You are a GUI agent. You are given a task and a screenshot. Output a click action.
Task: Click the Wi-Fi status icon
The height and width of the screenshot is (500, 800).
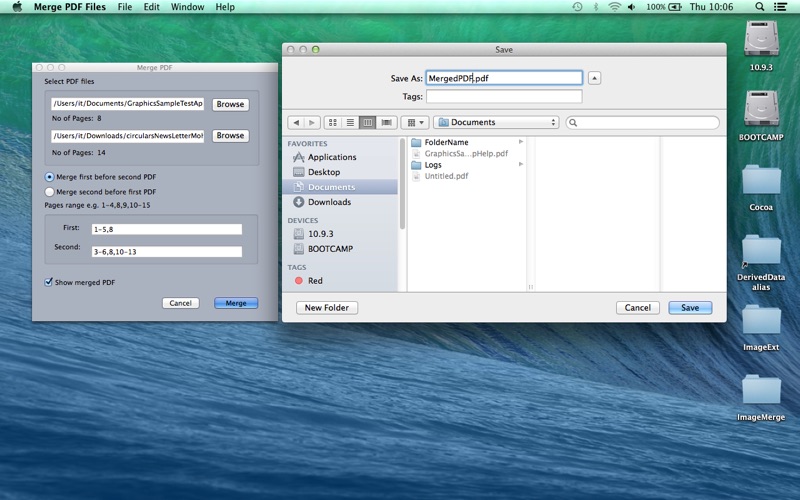tap(614, 7)
